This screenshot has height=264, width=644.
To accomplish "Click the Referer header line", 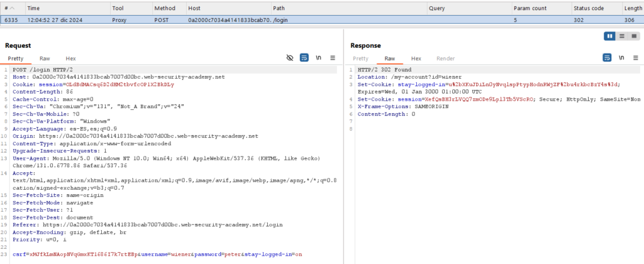I will [x=147, y=225].
